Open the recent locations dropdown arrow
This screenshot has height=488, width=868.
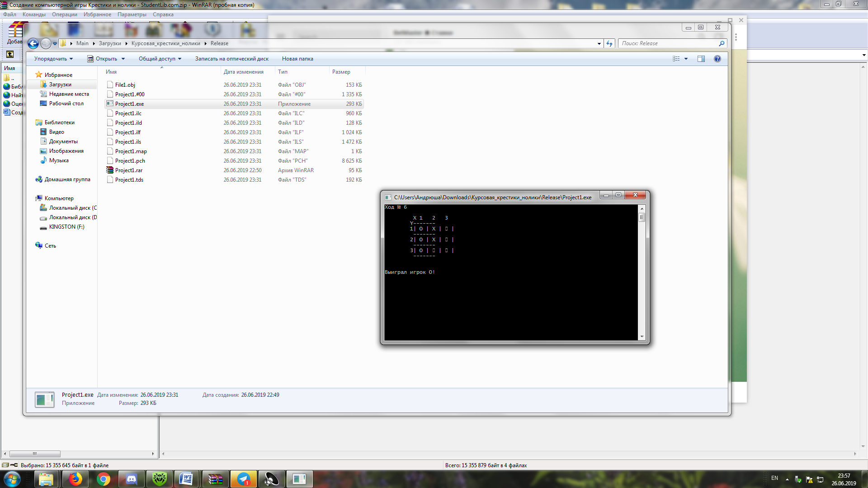[x=55, y=44]
